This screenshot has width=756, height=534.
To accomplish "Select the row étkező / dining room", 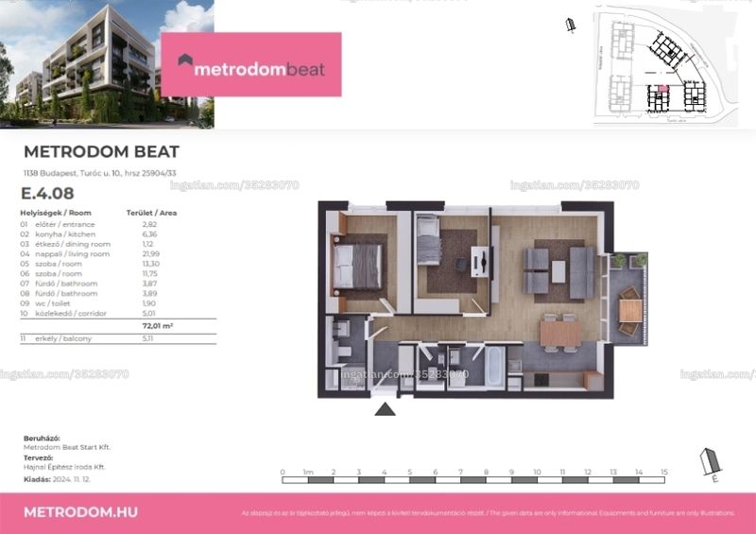I will [x=118, y=244].
